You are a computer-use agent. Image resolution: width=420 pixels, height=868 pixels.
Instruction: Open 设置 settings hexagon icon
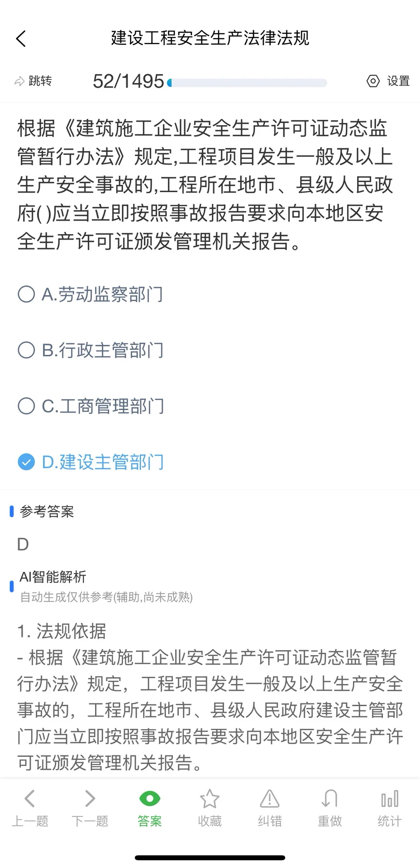pyautogui.click(x=373, y=81)
